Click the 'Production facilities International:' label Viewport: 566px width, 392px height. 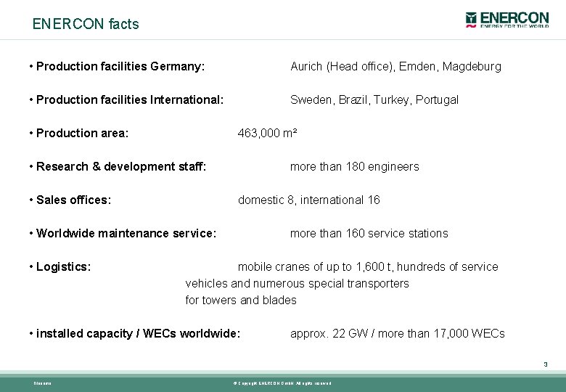[x=130, y=99]
